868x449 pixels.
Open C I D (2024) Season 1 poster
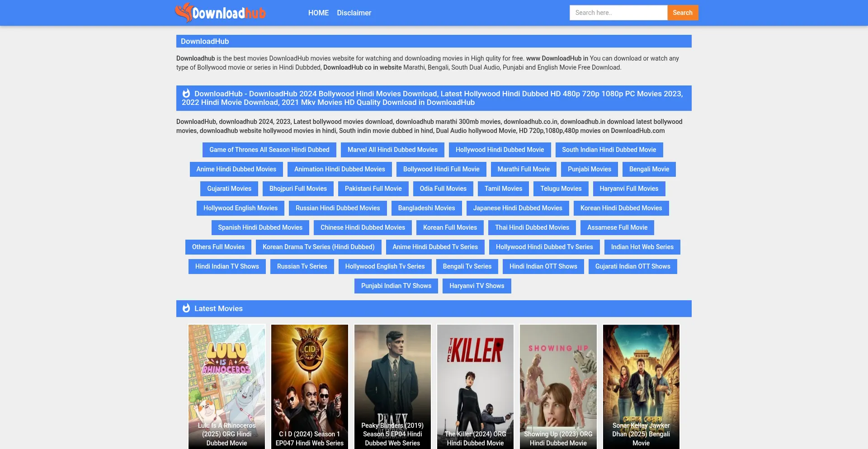point(310,387)
